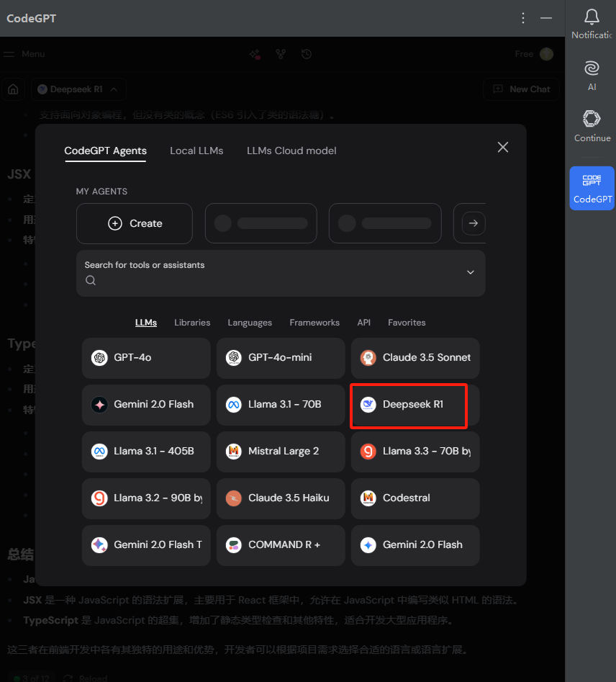Click the Claude 3.5 Haiku logo icon

(x=234, y=498)
